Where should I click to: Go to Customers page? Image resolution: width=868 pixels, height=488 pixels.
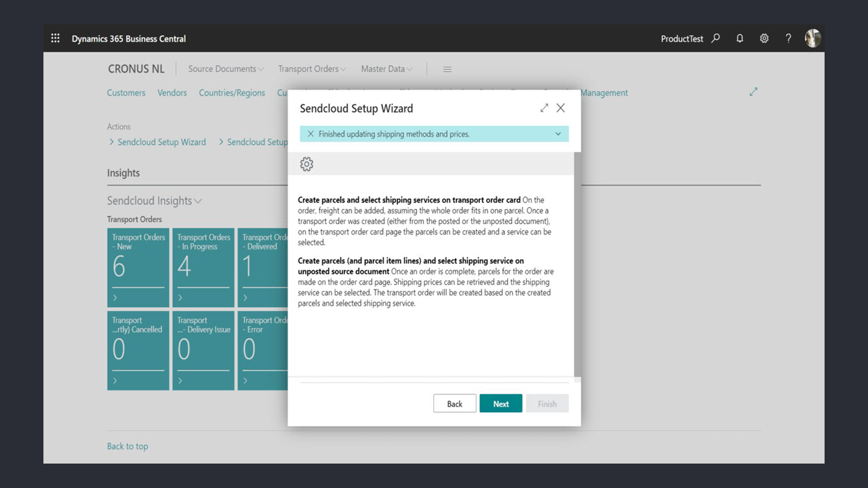(x=126, y=93)
